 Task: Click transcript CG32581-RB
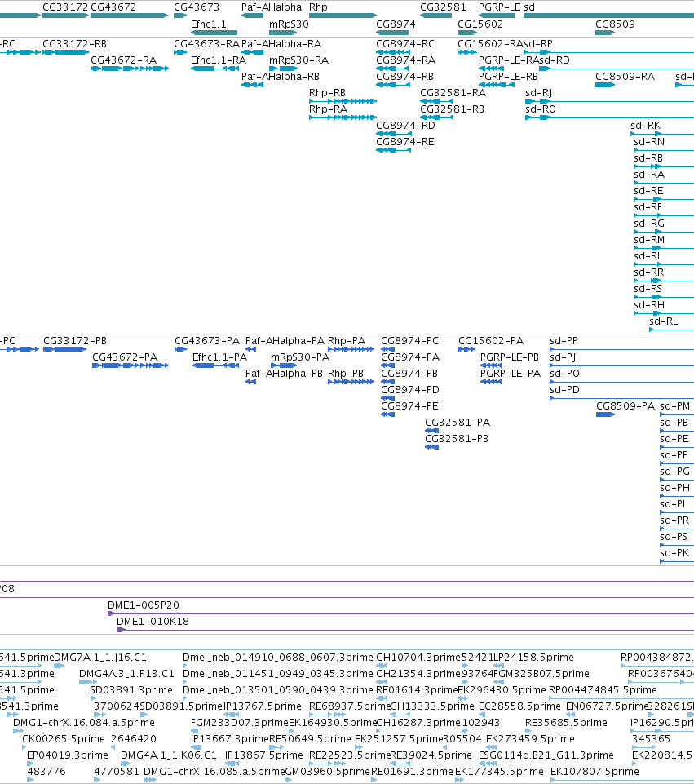[x=452, y=109]
